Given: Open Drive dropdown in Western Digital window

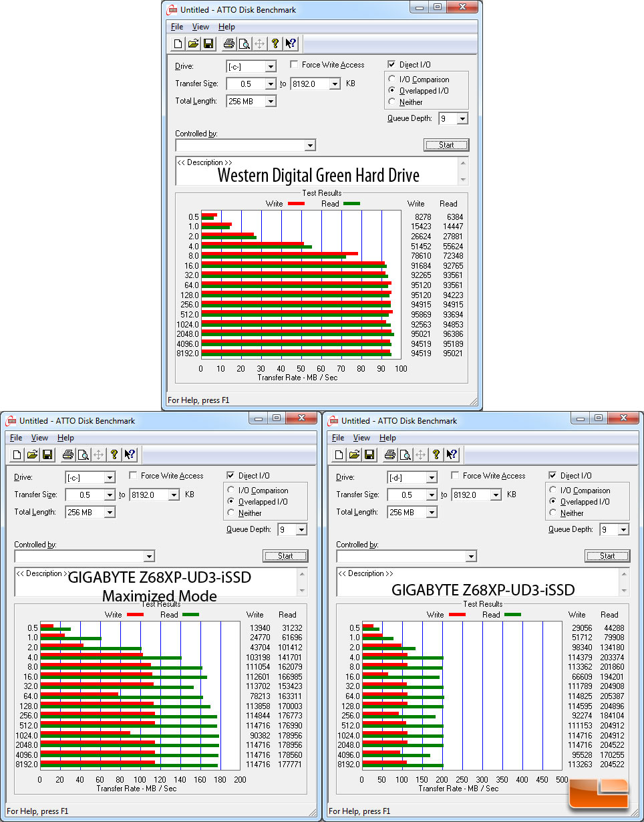Looking at the screenshot, I should [x=271, y=66].
